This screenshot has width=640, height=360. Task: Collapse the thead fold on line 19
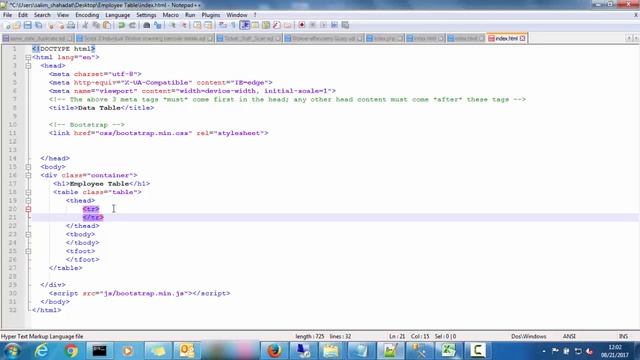(x=28, y=200)
